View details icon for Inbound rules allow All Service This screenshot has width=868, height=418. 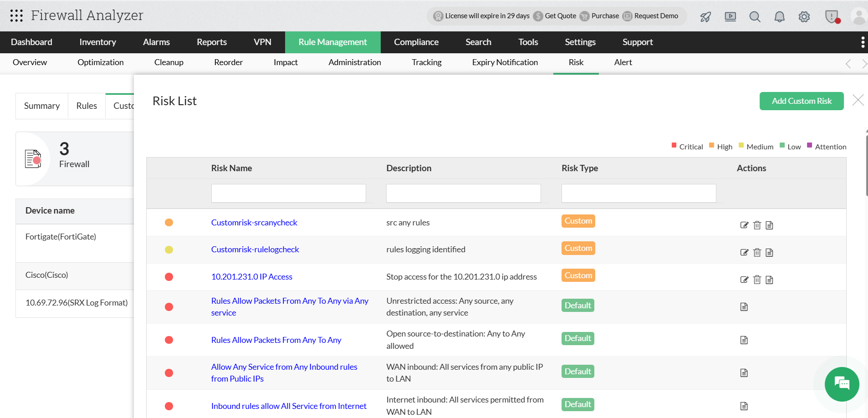[744, 406]
